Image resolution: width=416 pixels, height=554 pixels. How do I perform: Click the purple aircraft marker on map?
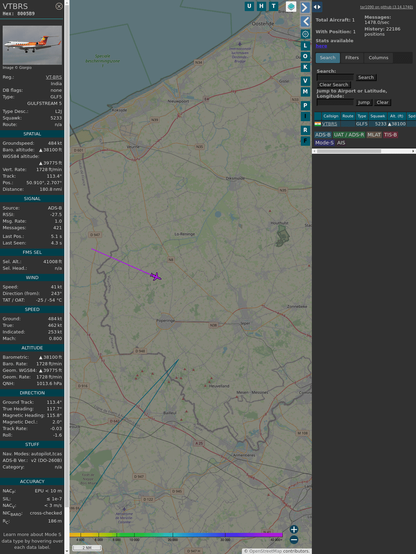click(156, 276)
